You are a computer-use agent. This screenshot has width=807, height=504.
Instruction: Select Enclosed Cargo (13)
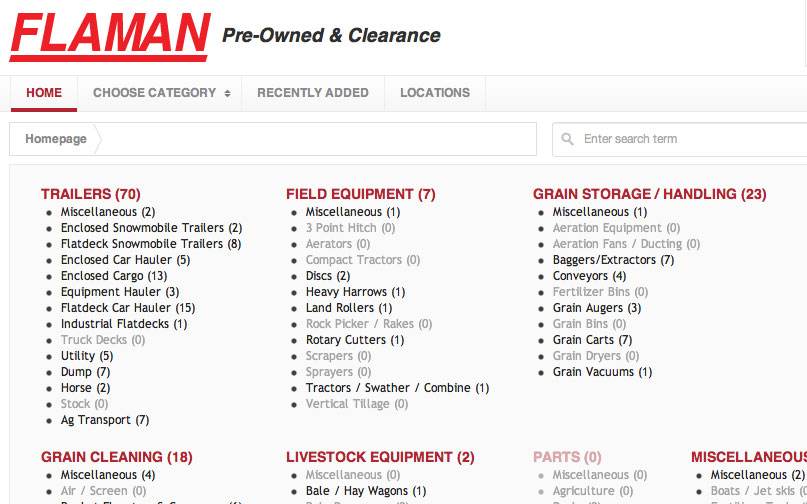point(114,276)
